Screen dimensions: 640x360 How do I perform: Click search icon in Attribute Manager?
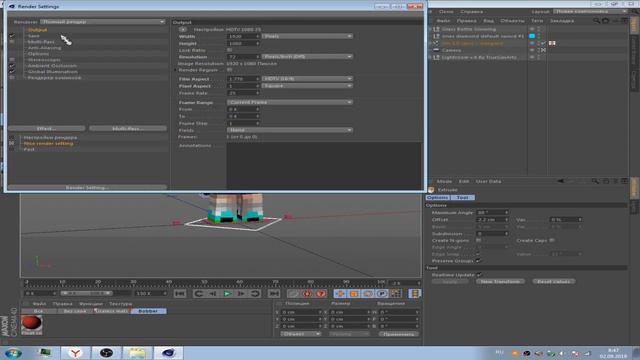coord(596,181)
